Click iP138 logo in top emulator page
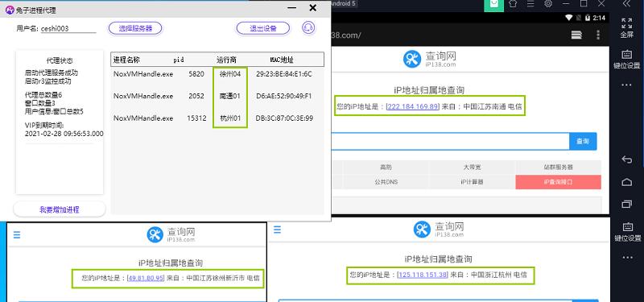The image size is (644, 302). [x=430, y=59]
